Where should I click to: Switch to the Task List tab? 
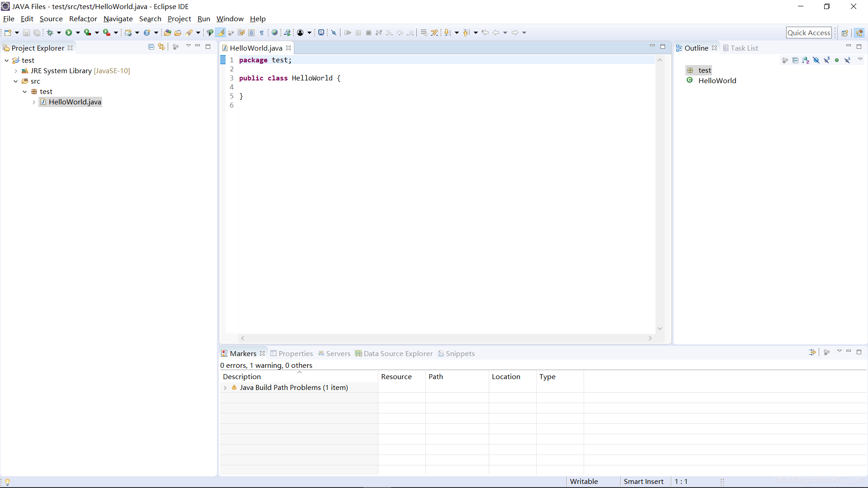coord(741,48)
